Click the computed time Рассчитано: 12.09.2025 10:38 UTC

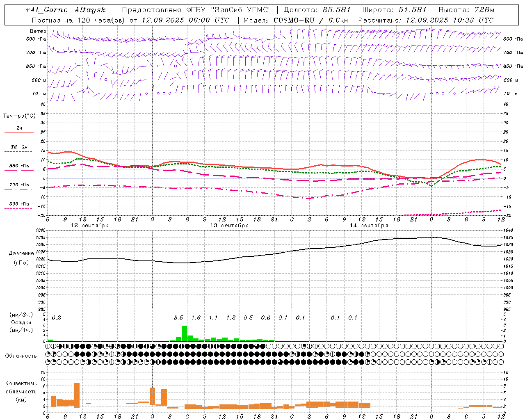pos(426,20)
